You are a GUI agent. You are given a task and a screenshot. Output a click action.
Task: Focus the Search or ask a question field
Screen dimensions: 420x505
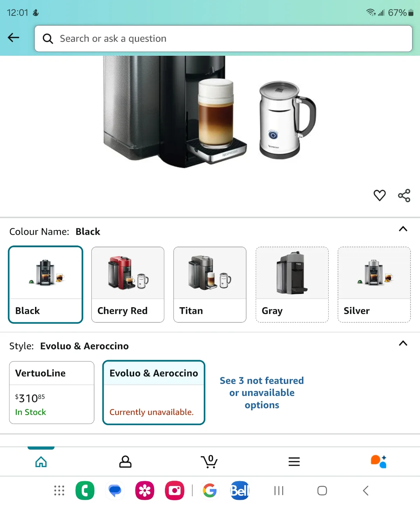tap(223, 39)
